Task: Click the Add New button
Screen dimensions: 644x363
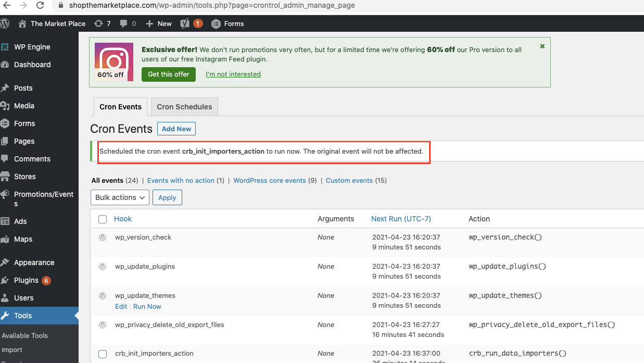Action: [x=176, y=129]
